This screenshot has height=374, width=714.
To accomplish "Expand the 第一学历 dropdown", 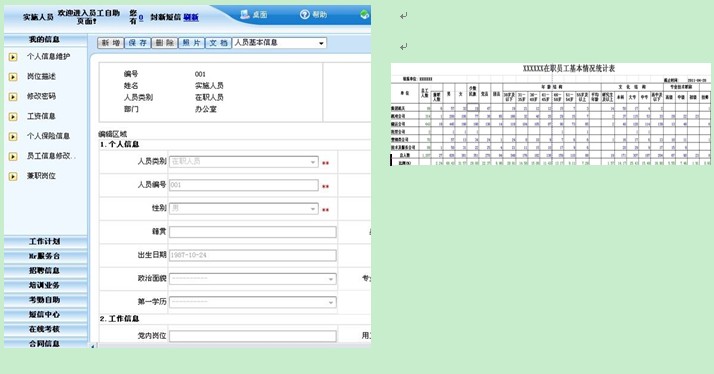I will (253, 302).
